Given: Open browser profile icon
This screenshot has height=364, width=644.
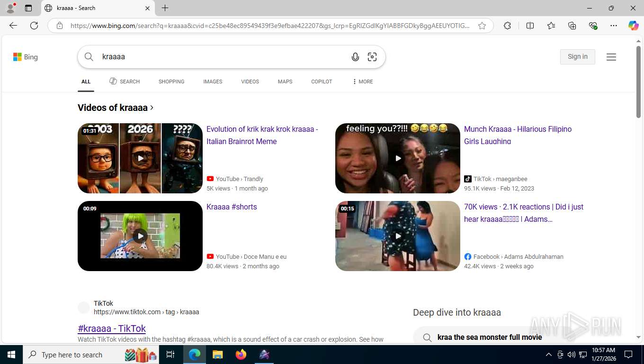Looking at the screenshot, I should 10,8.
